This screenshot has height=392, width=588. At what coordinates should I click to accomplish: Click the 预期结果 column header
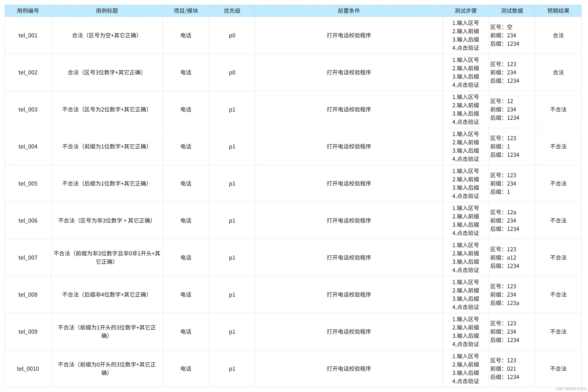(x=558, y=11)
